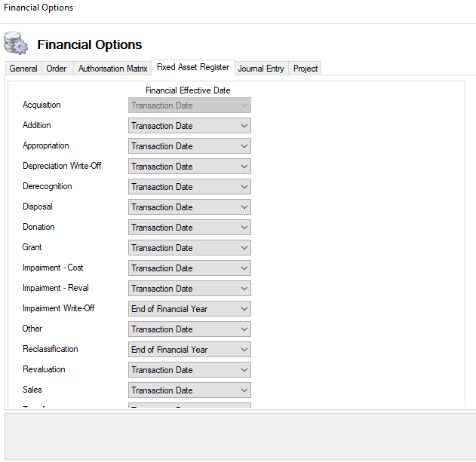This screenshot has height=462, width=476.
Task: Switch to the General tab
Action: pyautogui.click(x=23, y=69)
